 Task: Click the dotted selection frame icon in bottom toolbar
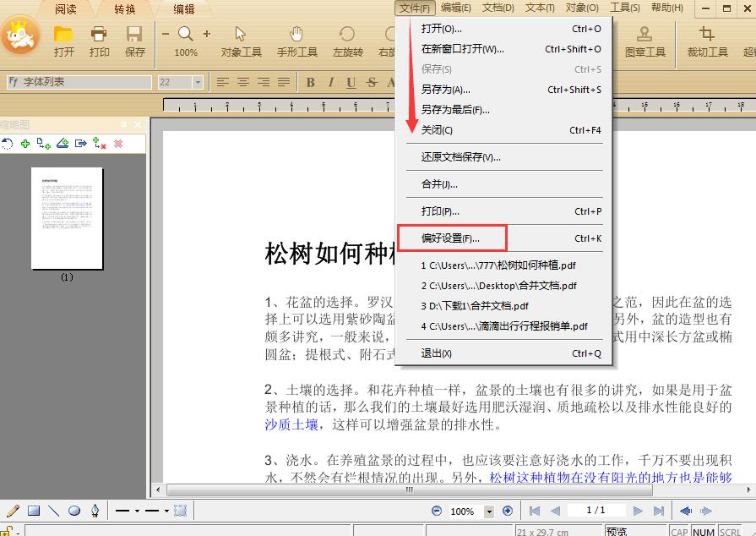[180, 511]
